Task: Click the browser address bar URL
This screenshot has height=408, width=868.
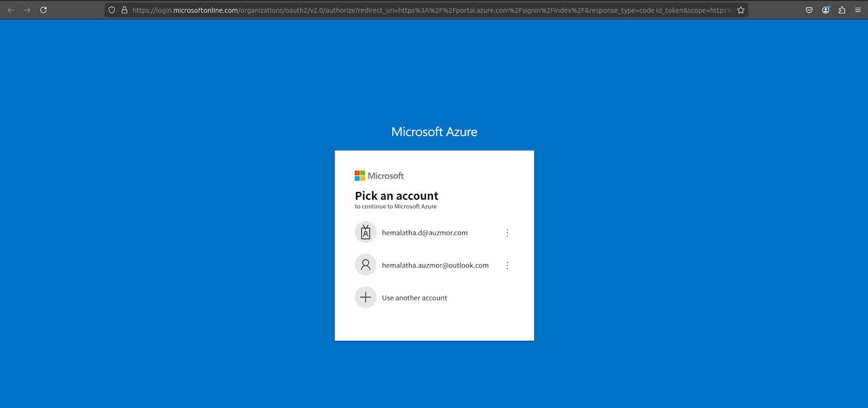Action: pyautogui.click(x=432, y=10)
